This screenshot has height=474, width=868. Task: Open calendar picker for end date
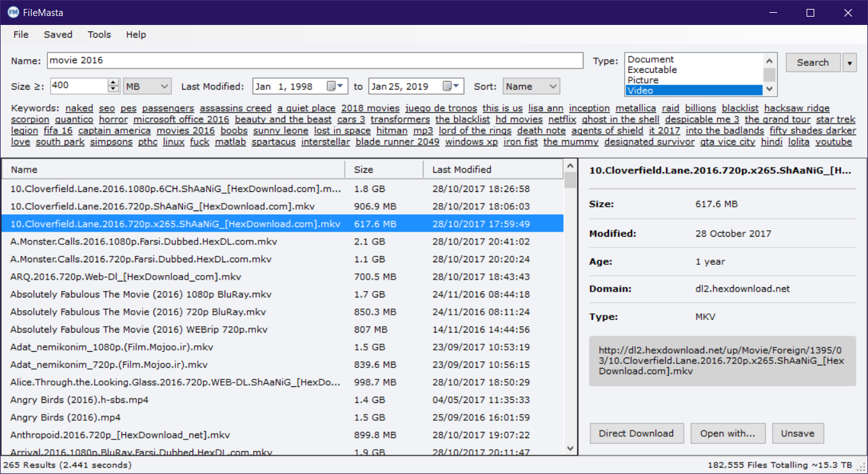point(452,86)
